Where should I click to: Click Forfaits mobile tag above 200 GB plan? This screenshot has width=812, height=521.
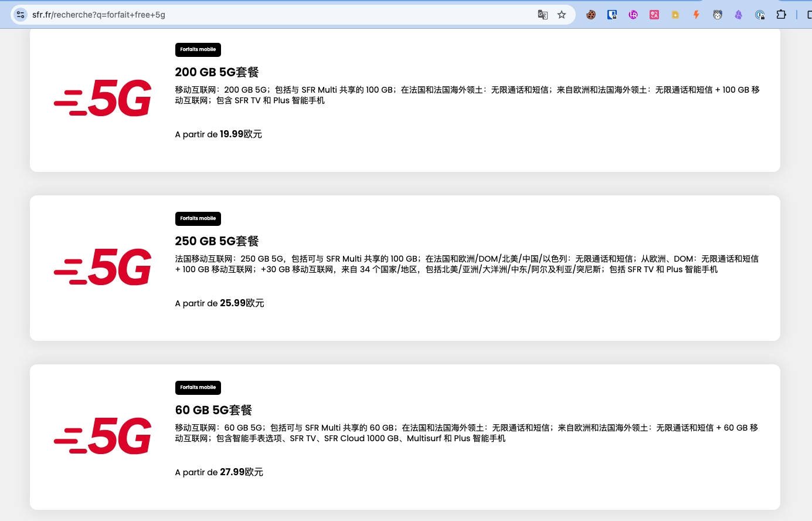pyautogui.click(x=198, y=50)
